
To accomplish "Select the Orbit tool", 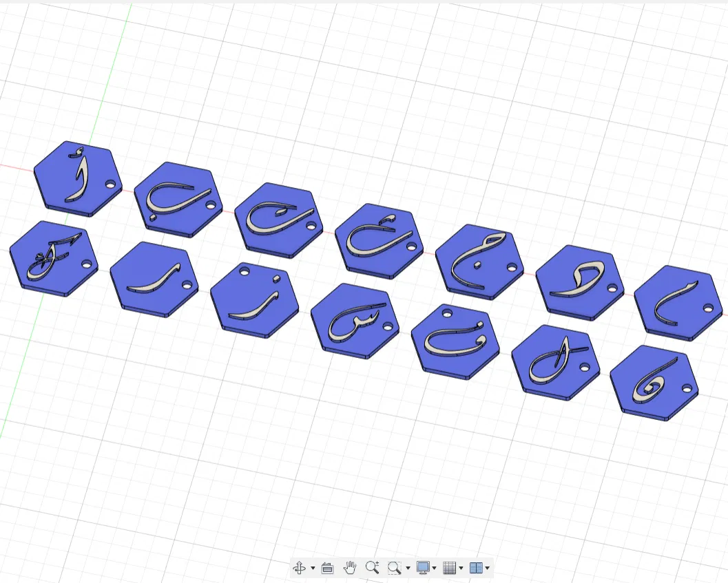I will [300, 567].
